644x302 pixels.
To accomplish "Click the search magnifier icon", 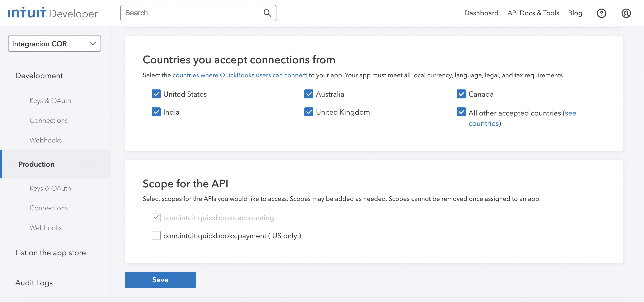I will click(267, 13).
